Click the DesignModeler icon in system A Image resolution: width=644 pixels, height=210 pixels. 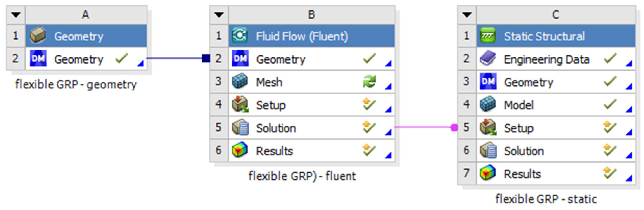[x=38, y=58]
